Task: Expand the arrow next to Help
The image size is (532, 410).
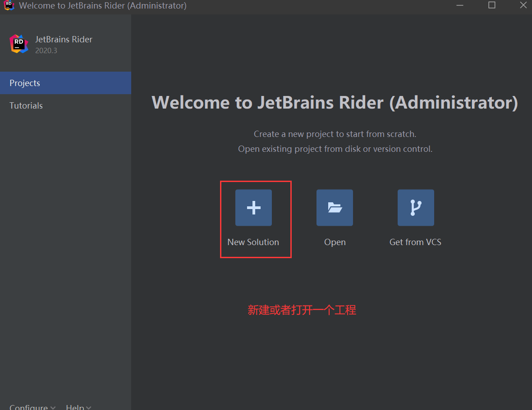Action: (x=88, y=407)
